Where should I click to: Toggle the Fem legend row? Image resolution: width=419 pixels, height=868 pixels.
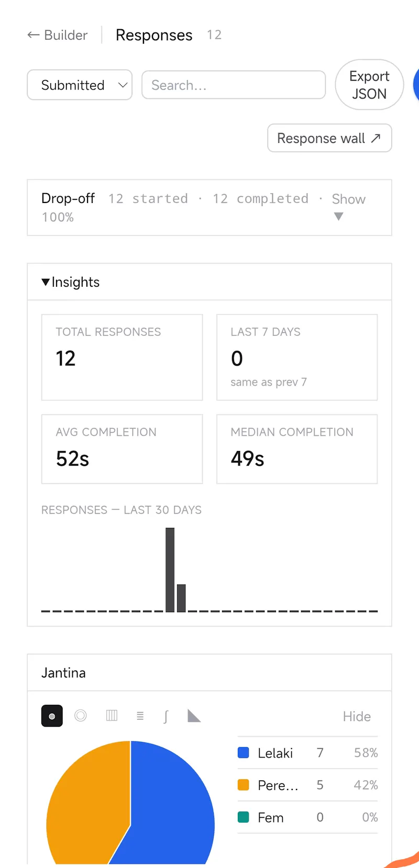click(x=307, y=817)
